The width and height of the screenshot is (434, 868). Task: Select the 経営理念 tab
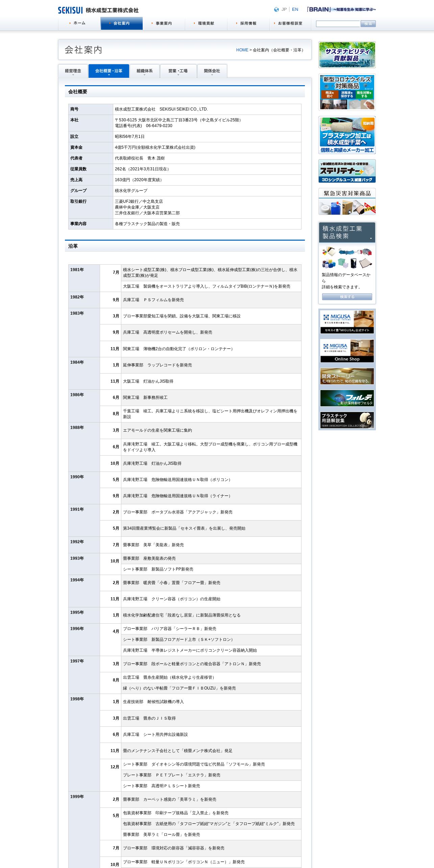(73, 71)
